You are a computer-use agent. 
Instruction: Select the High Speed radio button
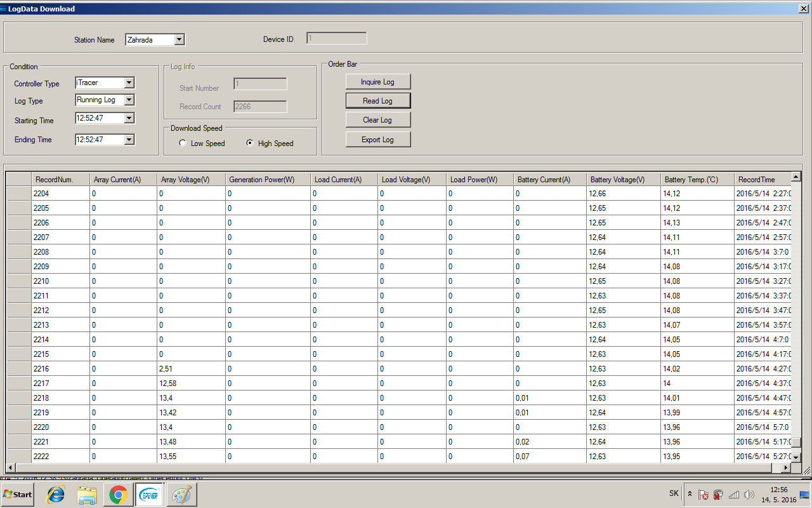click(x=250, y=144)
